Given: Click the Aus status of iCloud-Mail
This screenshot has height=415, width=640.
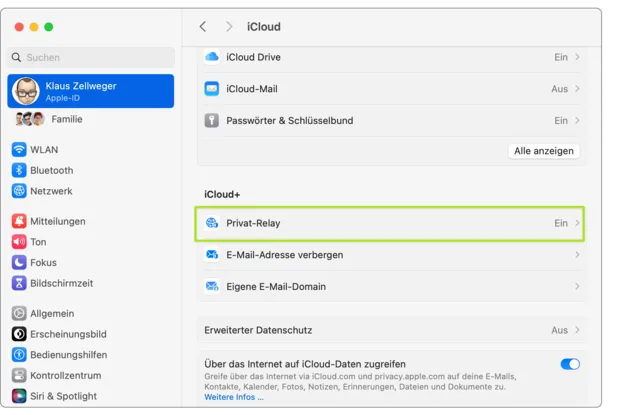Looking at the screenshot, I should point(559,89).
